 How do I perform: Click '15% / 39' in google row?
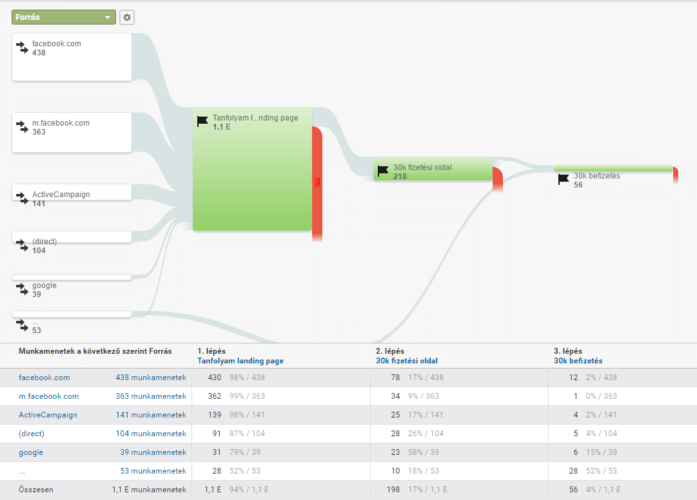click(x=601, y=452)
